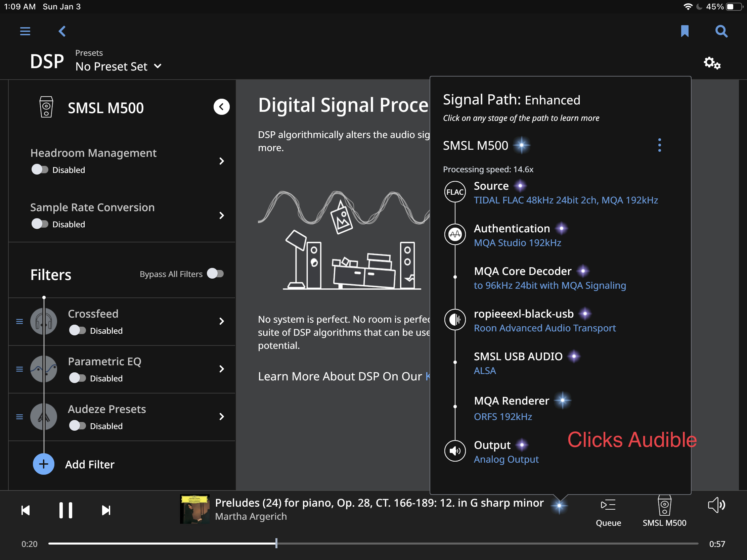Click the Authentication MQA stage icon

click(455, 234)
